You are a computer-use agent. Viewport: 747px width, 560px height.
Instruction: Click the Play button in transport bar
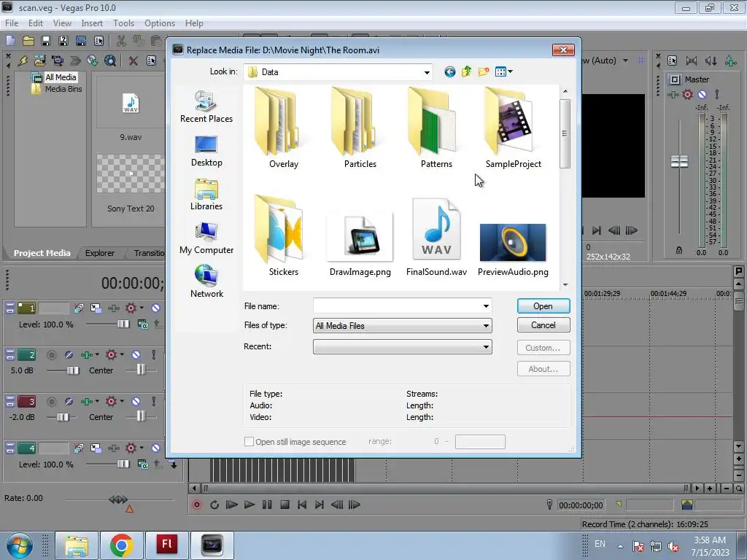click(x=249, y=505)
